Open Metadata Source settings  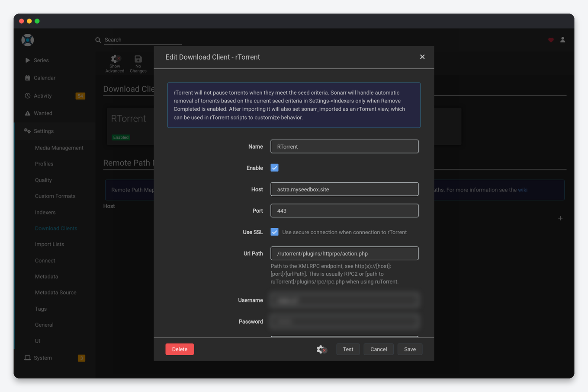[56, 293]
